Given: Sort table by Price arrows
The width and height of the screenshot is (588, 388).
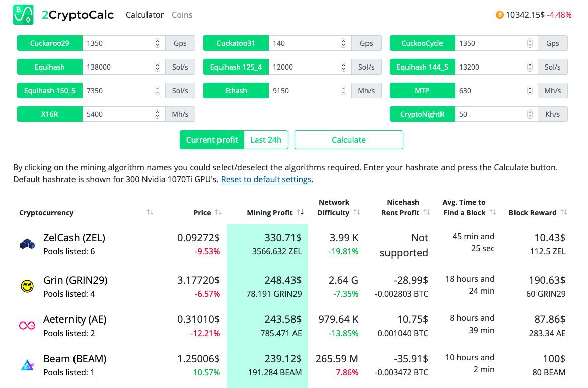Looking at the screenshot, I should point(218,213).
